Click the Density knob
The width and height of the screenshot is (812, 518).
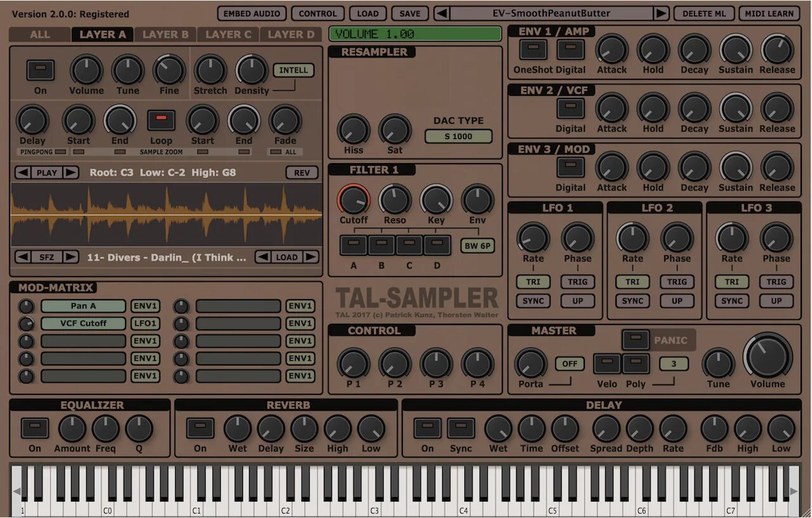[251, 70]
